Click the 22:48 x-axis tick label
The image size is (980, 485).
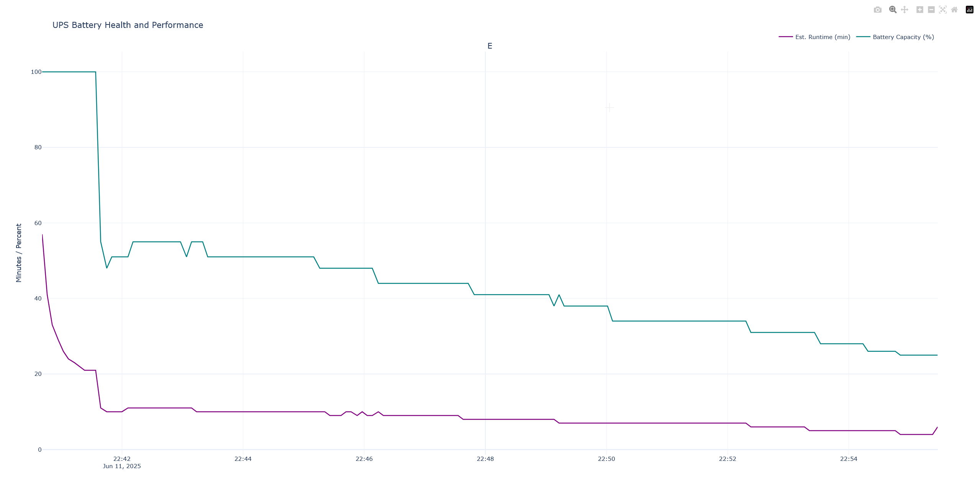(485, 459)
